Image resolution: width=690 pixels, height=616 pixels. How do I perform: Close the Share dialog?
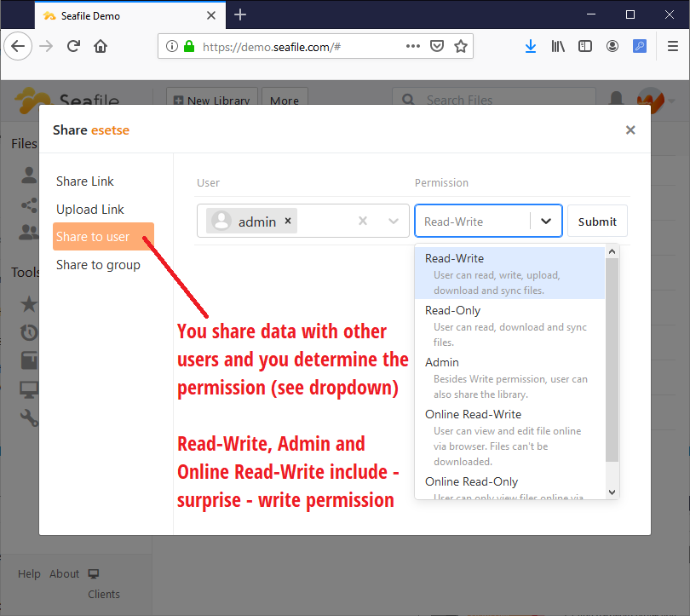coord(630,130)
